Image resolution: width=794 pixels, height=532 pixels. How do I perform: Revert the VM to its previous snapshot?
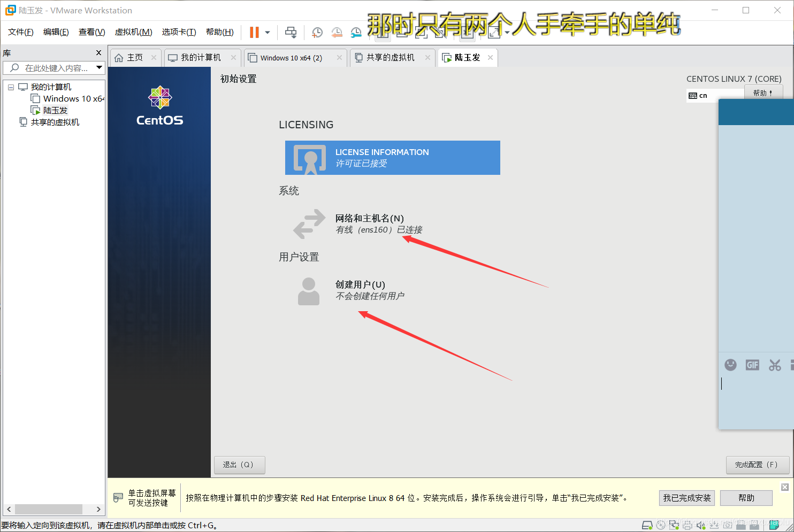(337, 33)
